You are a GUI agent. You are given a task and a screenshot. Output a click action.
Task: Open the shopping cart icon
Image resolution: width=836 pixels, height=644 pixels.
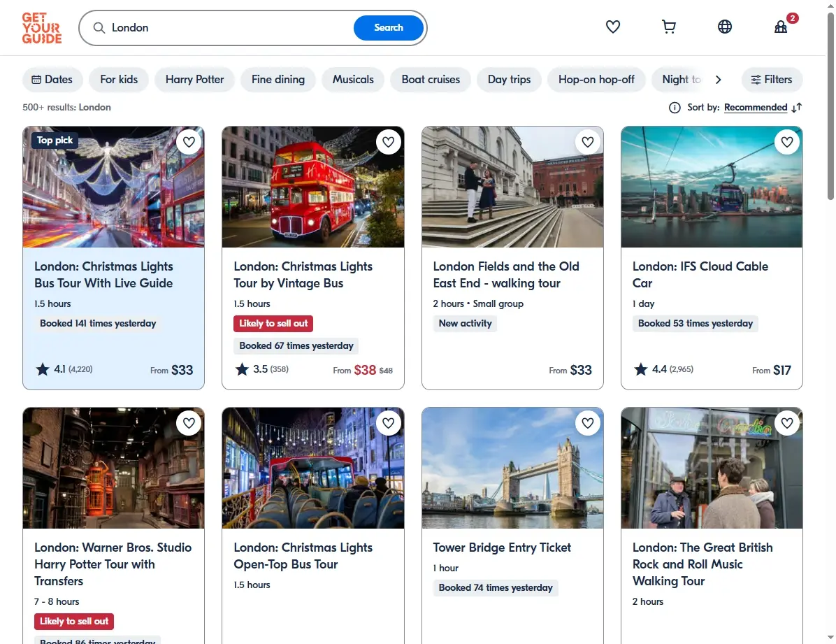pyautogui.click(x=668, y=27)
